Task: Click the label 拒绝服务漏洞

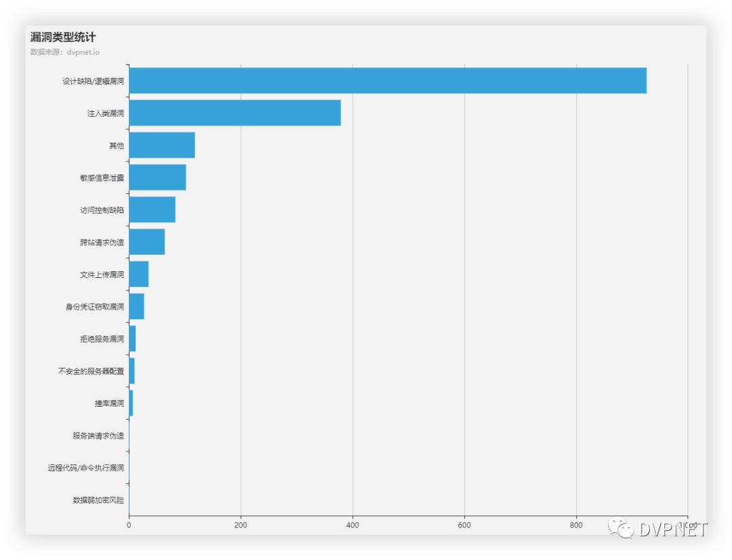Action: click(x=102, y=339)
